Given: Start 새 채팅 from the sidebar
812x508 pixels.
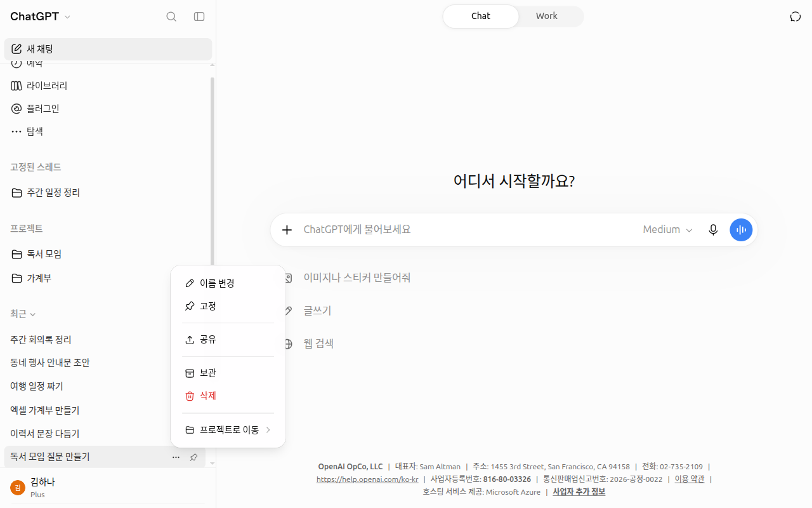Looking at the screenshot, I should click(x=108, y=49).
